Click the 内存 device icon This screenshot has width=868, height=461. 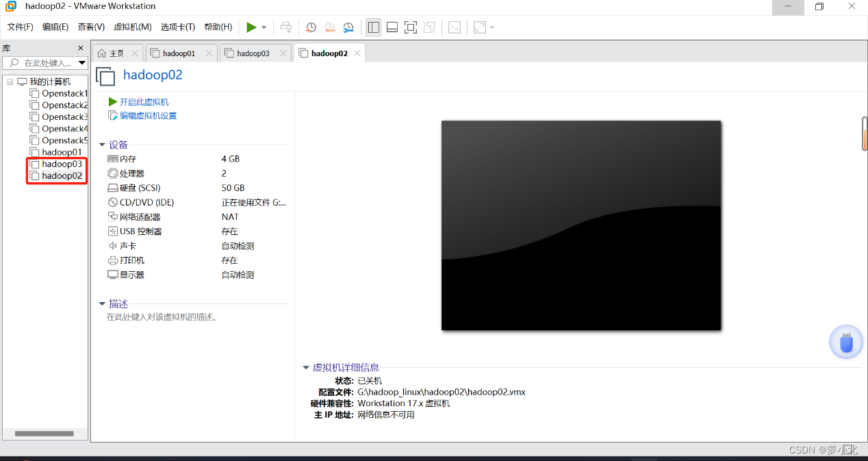113,159
